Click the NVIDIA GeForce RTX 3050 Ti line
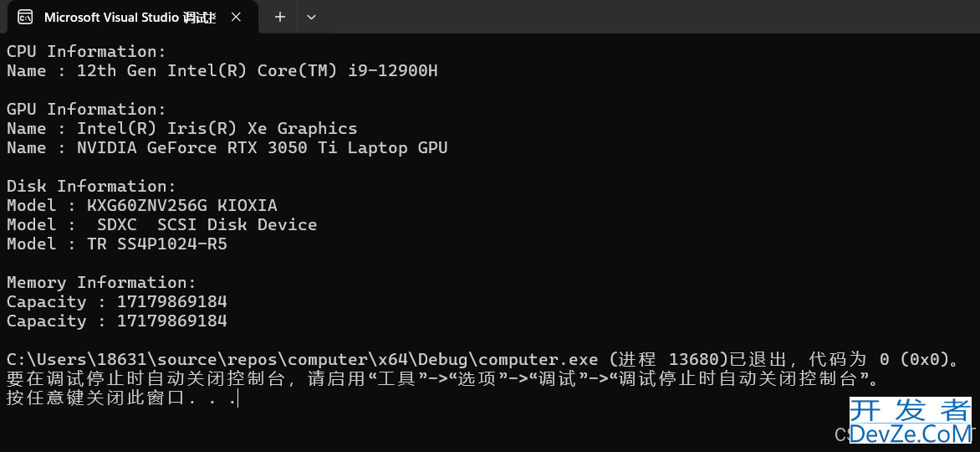 click(227, 147)
